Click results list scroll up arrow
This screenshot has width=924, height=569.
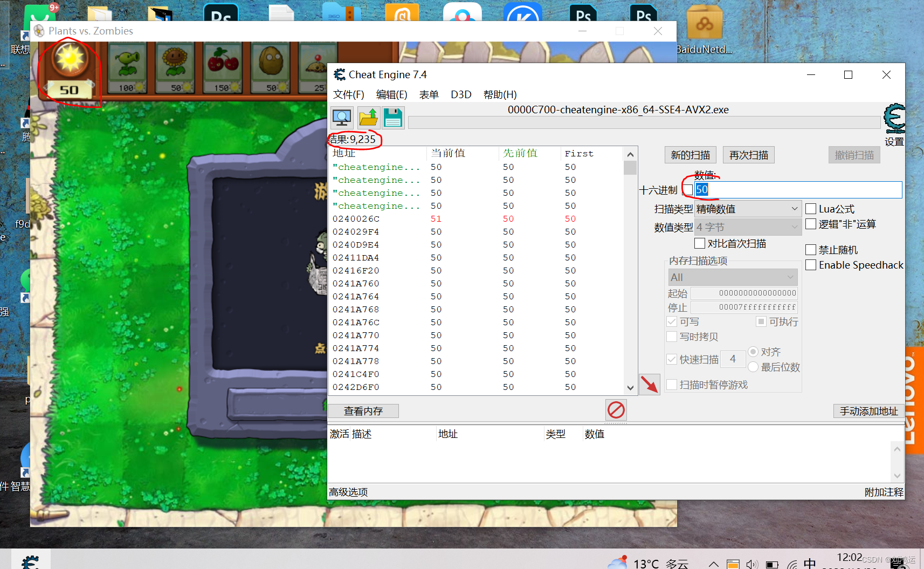point(630,154)
